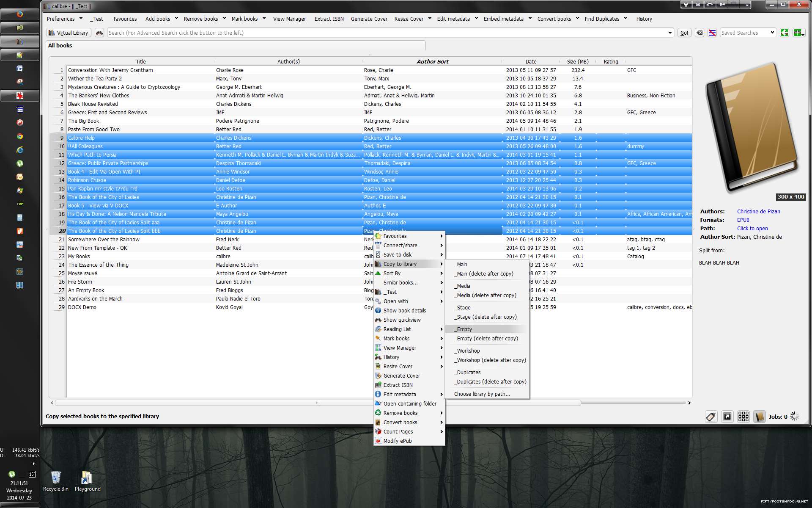This screenshot has width=812, height=508.
Task: Open the Playground desktop shortcut
Action: pyautogui.click(x=88, y=481)
